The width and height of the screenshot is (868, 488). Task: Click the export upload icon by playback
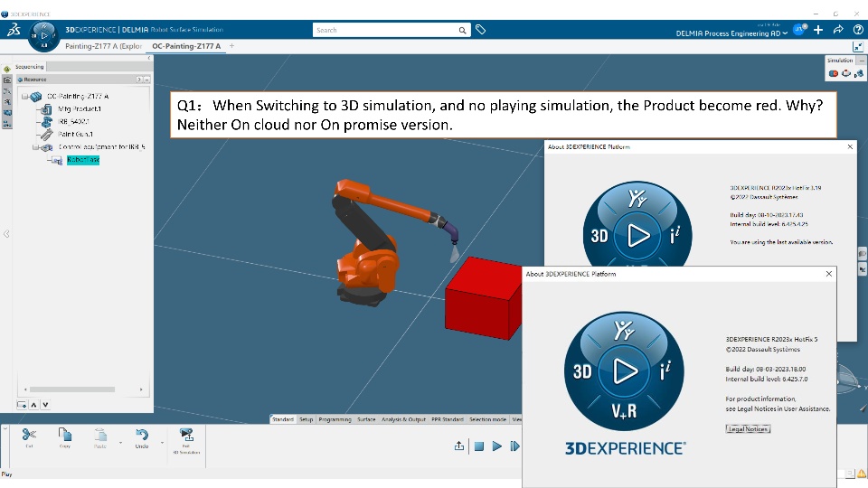pos(459,446)
